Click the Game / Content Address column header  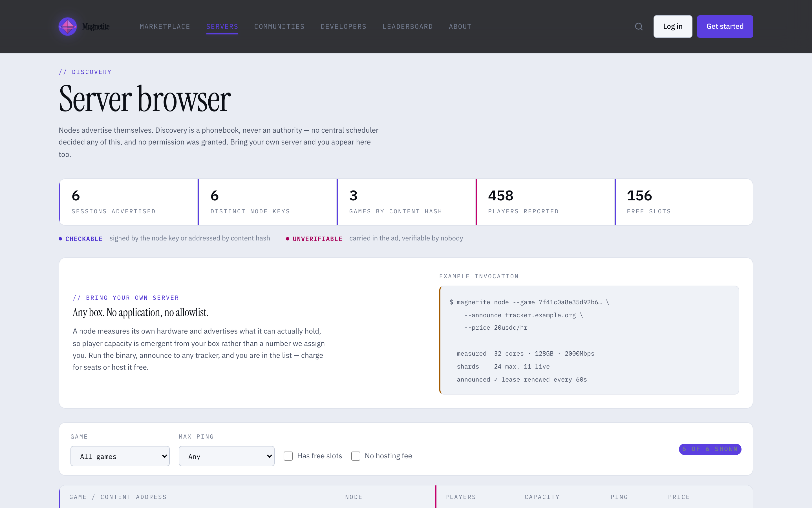[x=118, y=497]
